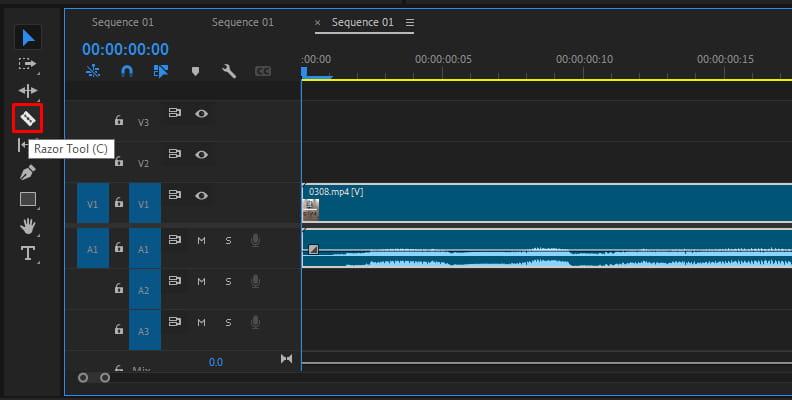Click the go-to-end icon in Mix row
Screen dimensions: 792x400
click(286, 359)
